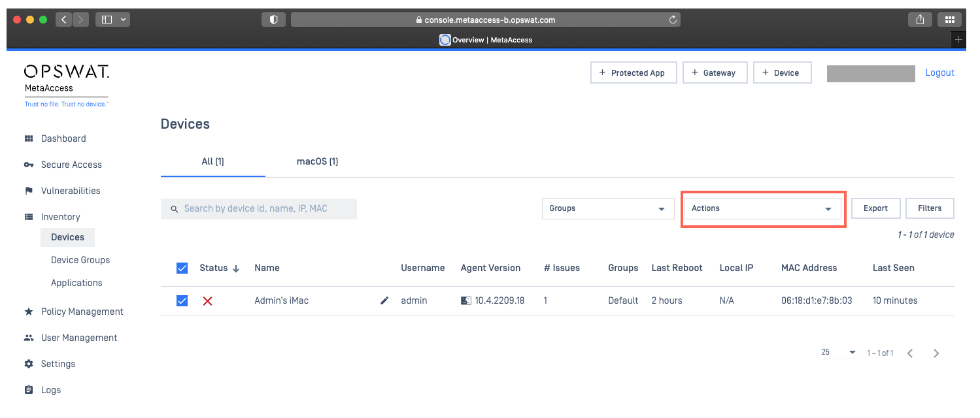Image resolution: width=980 pixels, height=418 pixels.
Task: Select Device Groups under Inventory
Action: pyautogui.click(x=80, y=260)
